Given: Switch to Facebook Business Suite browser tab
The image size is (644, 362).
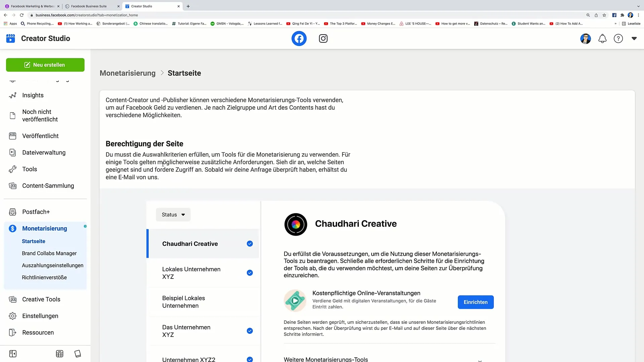Looking at the screenshot, I should (x=92, y=6).
